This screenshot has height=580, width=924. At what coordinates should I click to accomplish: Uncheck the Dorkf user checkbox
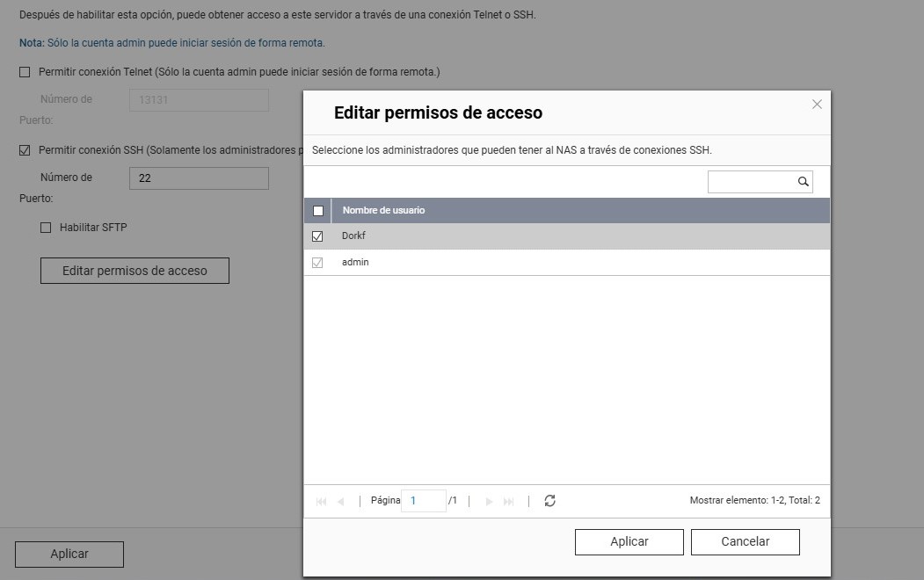(318, 236)
